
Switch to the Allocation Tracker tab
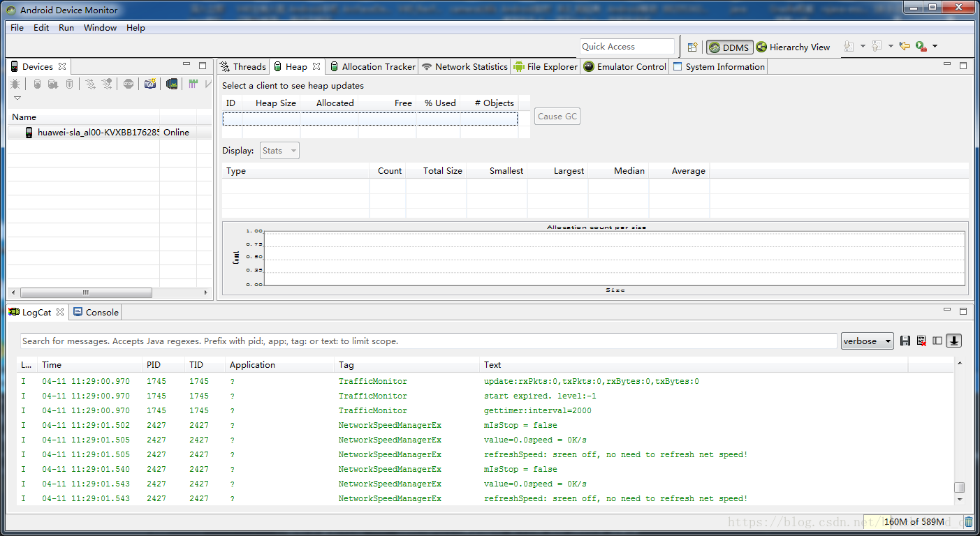372,66
